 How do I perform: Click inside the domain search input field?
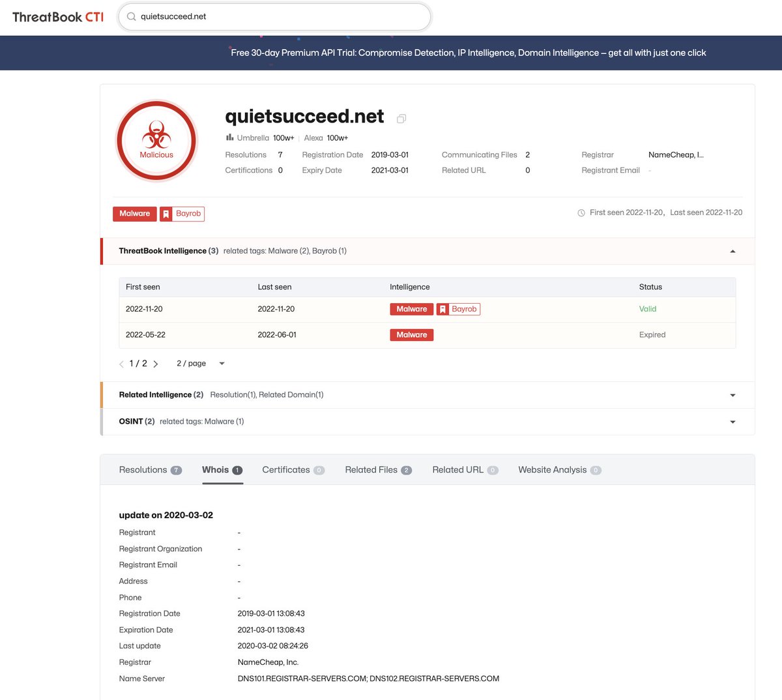(x=274, y=16)
